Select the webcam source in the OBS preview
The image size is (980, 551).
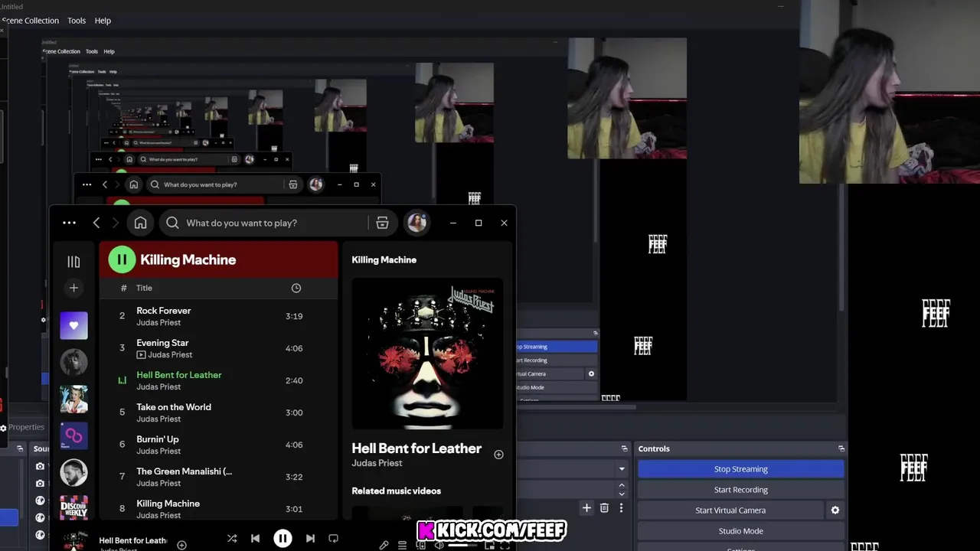[x=889, y=92]
